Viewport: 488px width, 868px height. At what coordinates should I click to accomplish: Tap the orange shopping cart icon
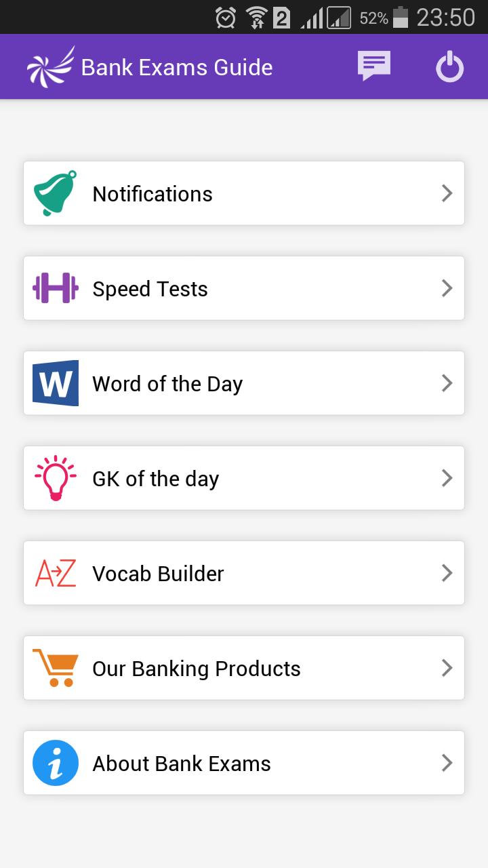coord(55,668)
